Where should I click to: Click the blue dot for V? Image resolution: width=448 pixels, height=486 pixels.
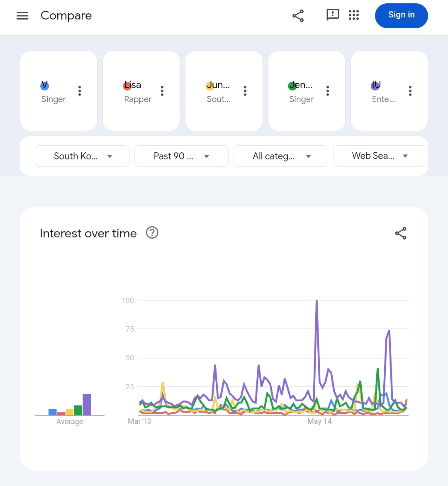[45, 86]
